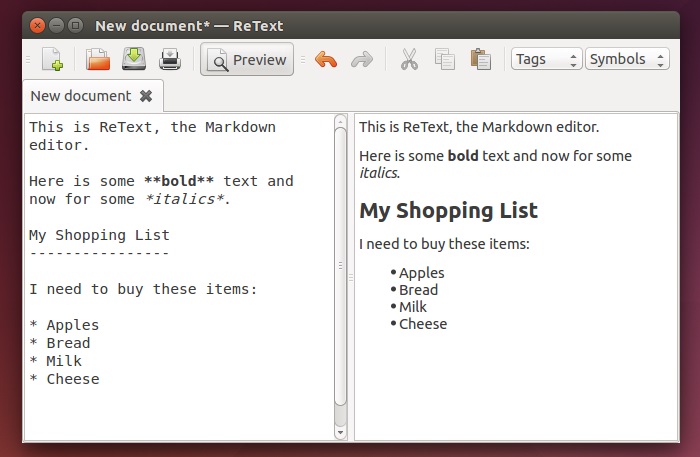Click the editor scrollbar's down arrow
Viewport: 700px width, 457px height.
pos(341,432)
